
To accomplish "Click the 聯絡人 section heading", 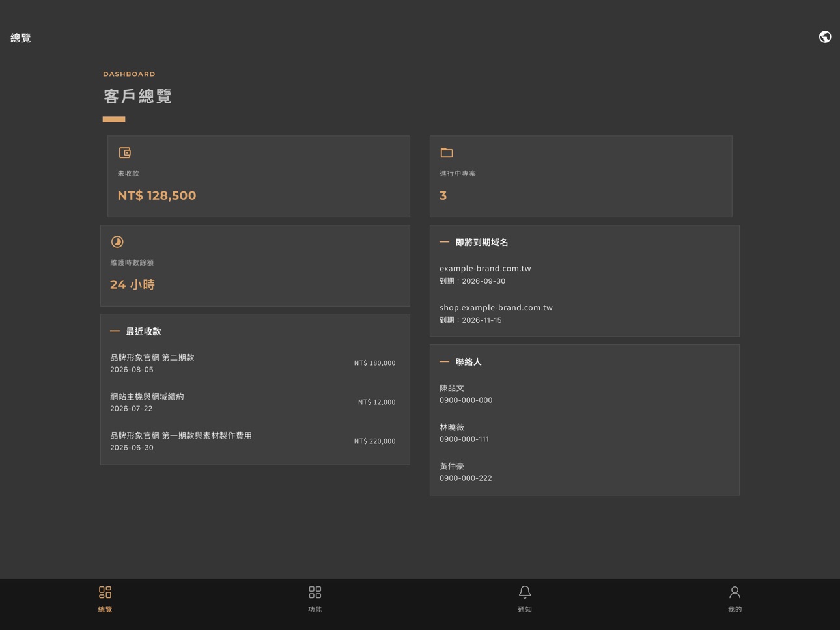I will click(x=468, y=362).
